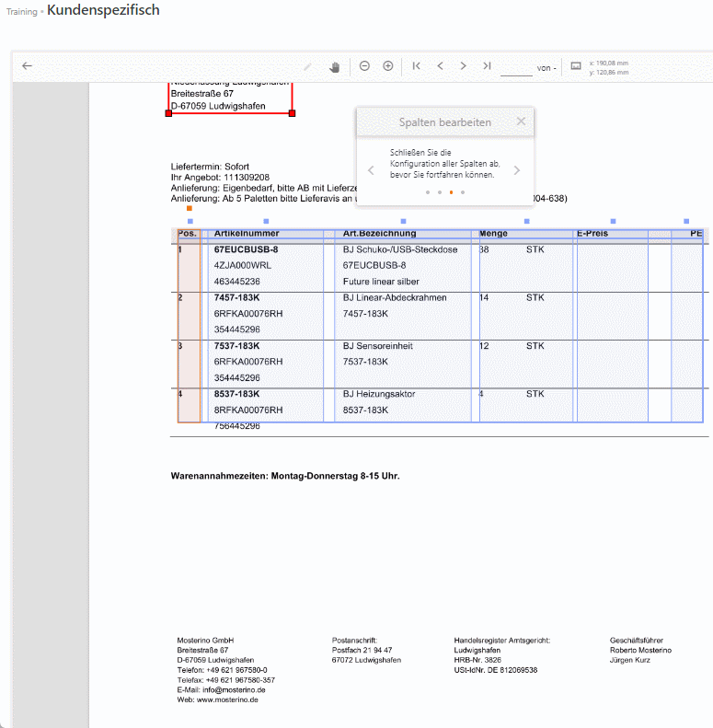Show next hint in Spalten bearbeiten
The image size is (713, 728).
[x=517, y=170]
